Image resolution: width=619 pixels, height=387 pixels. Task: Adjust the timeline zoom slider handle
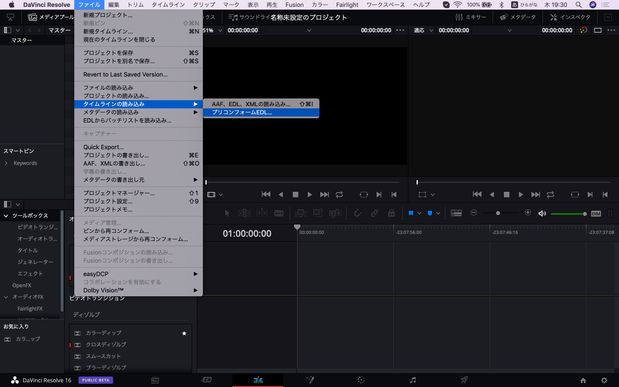click(498, 213)
